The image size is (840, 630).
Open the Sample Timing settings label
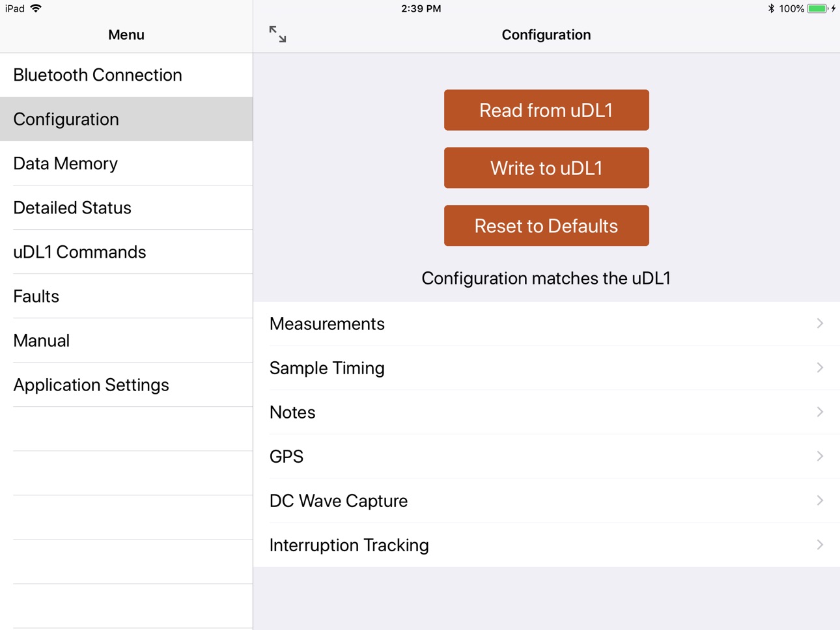pyautogui.click(x=327, y=368)
